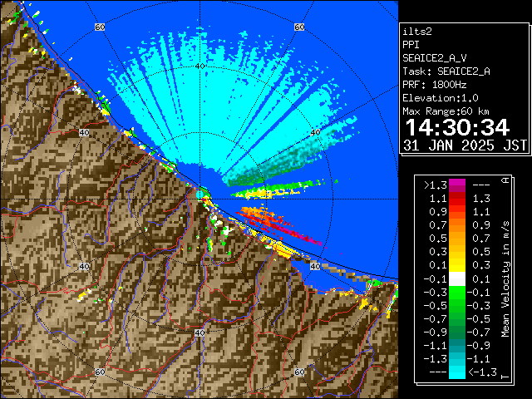Click the 'PRF: 1800Hz' text
The width and height of the screenshot is (532, 399).
(x=435, y=85)
